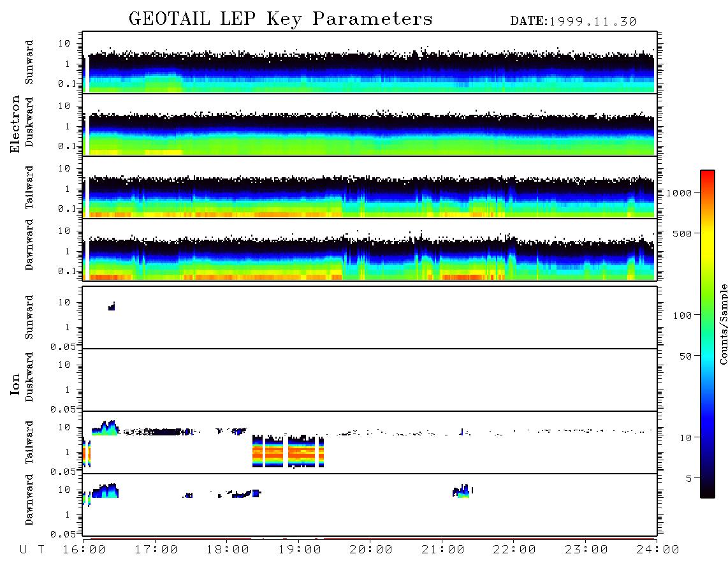Select the Electron Duskward panel label
The height and width of the screenshot is (561, 728).
(29, 122)
